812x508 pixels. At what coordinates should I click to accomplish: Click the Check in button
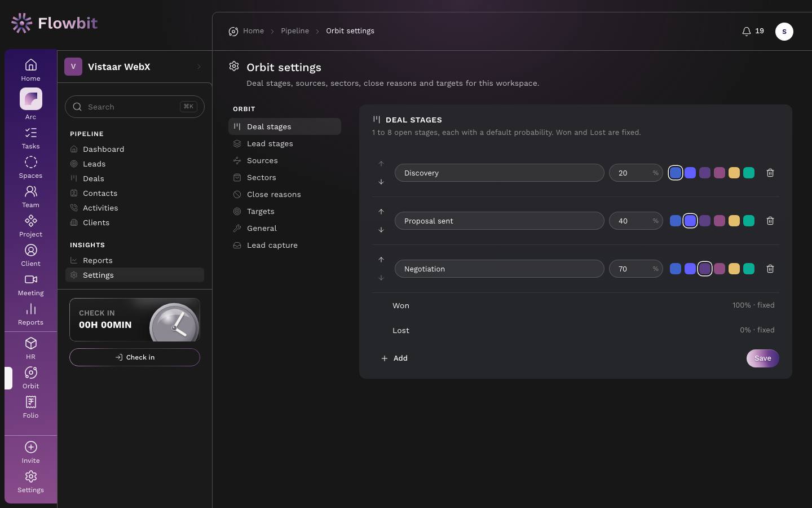(135, 357)
